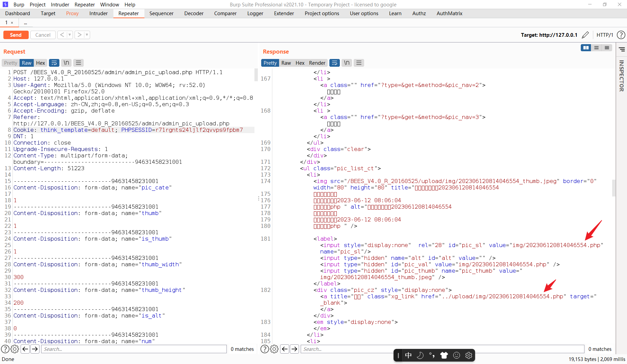Switch to stacked request/response layout

[597, 48]
